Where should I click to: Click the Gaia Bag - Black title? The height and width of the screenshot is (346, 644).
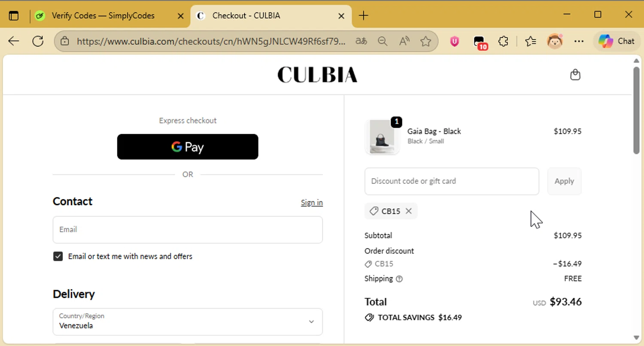(x=434, y=131)
